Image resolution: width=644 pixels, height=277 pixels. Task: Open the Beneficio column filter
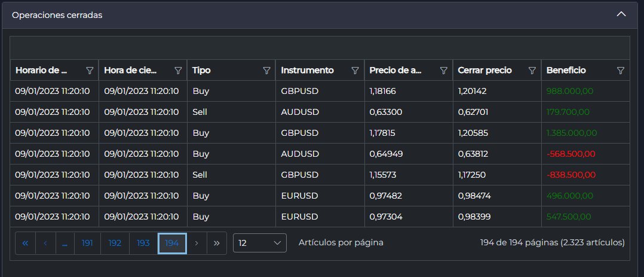(x=621, y=71)
